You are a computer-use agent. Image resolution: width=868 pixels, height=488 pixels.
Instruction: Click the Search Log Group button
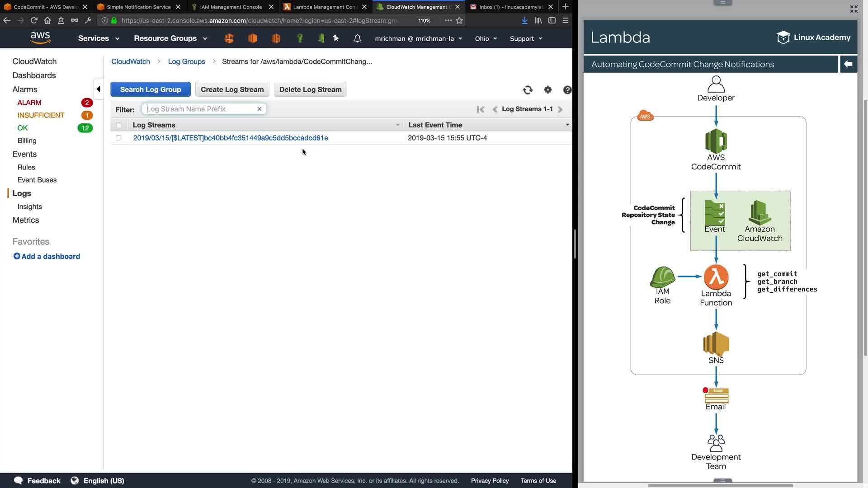[x=150, y=89]
